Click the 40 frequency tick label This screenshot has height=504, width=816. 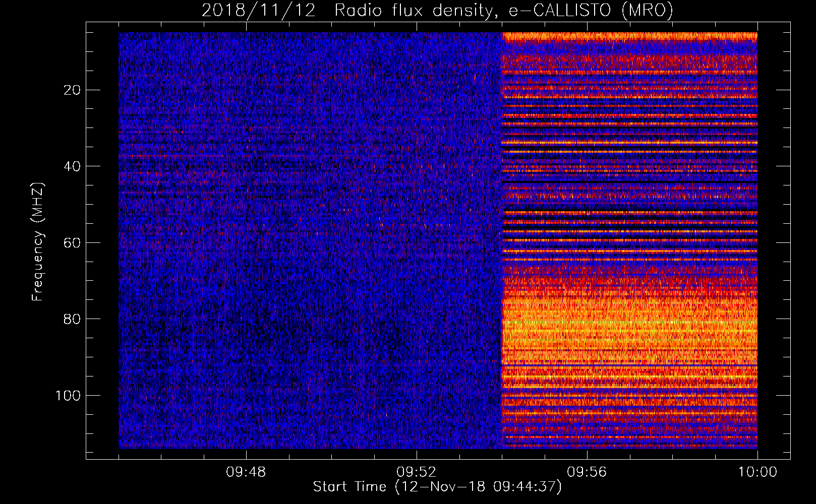coord(72,166)
